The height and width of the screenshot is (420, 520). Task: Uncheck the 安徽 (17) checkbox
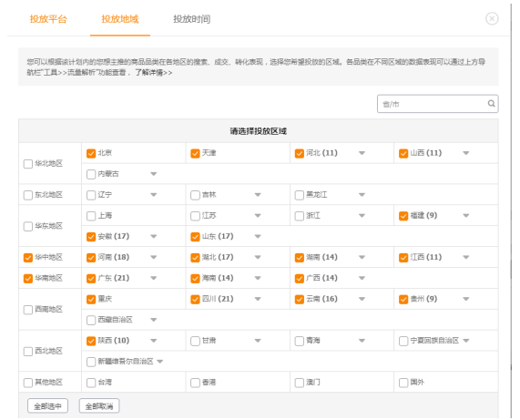click(91, 237)
